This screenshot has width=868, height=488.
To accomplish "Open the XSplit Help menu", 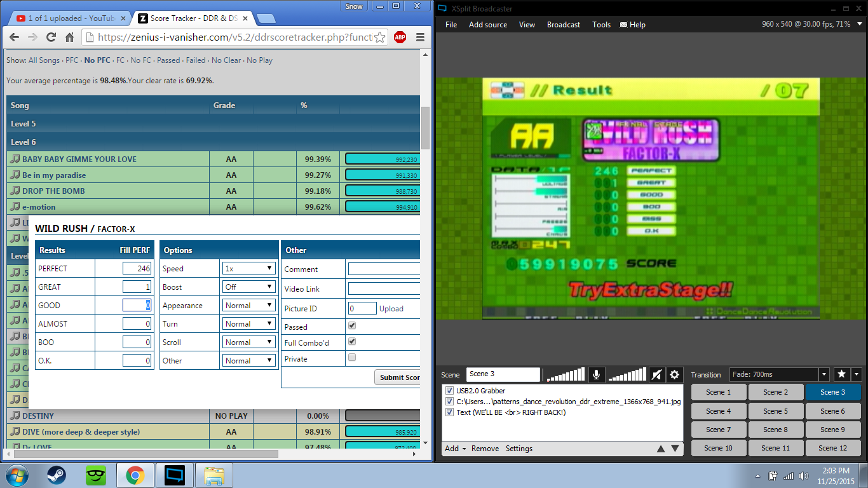I will (x=633, y=25).
